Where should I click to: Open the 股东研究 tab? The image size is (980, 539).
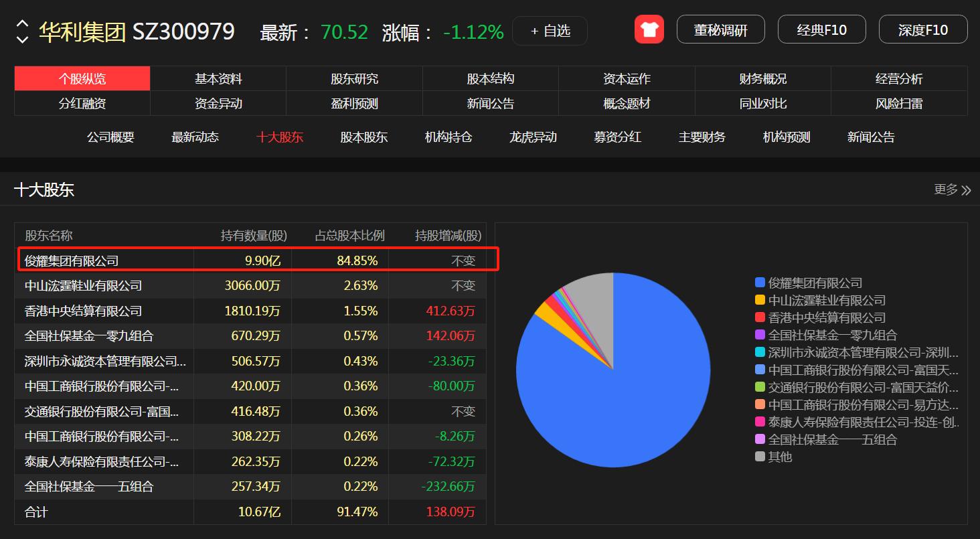point(354,79)
